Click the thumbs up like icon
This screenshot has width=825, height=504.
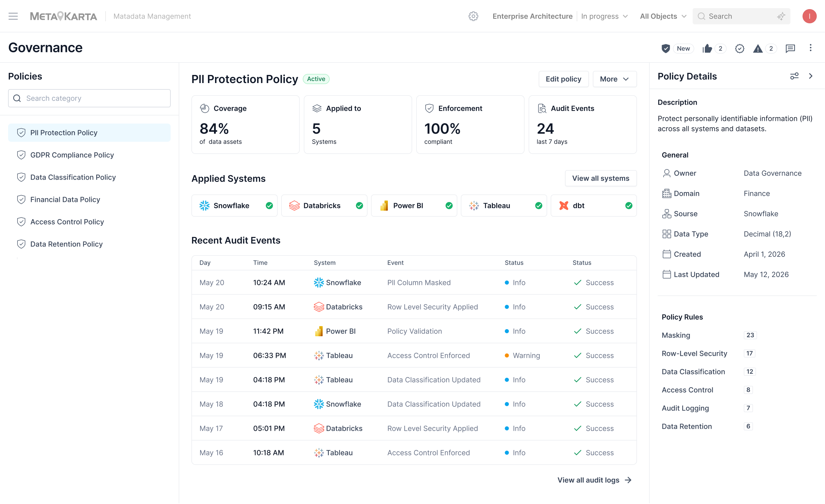pyautogui.click(x=707, y=49)
